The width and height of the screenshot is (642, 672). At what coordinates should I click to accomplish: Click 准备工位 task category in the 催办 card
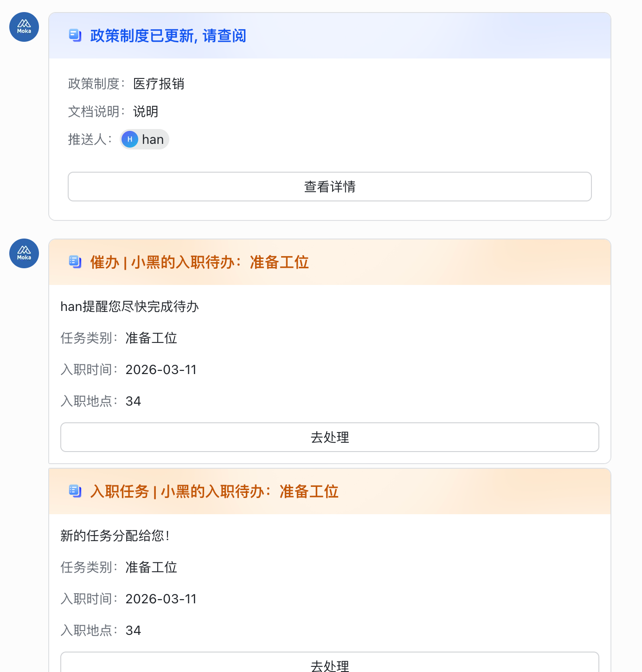[151, 338]
